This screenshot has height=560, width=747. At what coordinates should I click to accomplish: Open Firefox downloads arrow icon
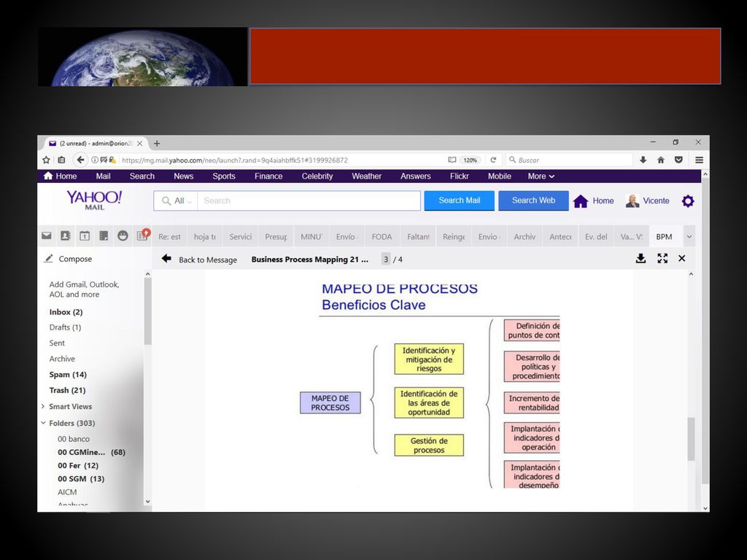tap(643, 160)
